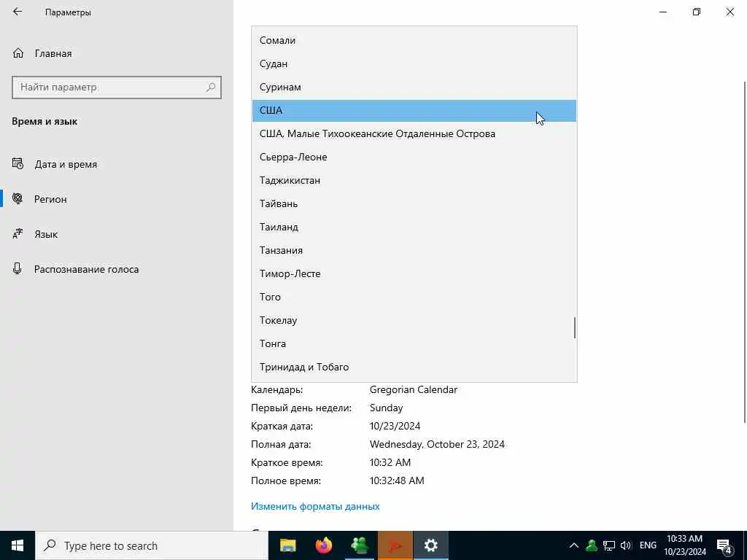Image resolution: width=747 pixels, height=560 pixels.
Task: Select the Регион globe icon
Action: (x=18, y=198)
